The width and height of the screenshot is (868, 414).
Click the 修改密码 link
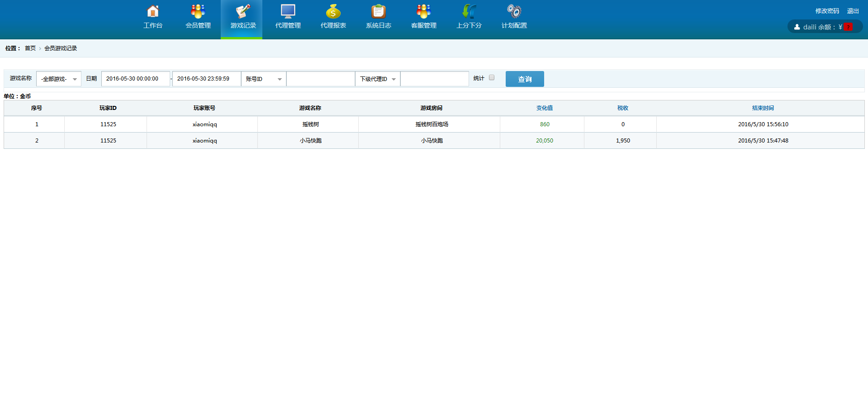pyautogui.click(x=827, y=11)
